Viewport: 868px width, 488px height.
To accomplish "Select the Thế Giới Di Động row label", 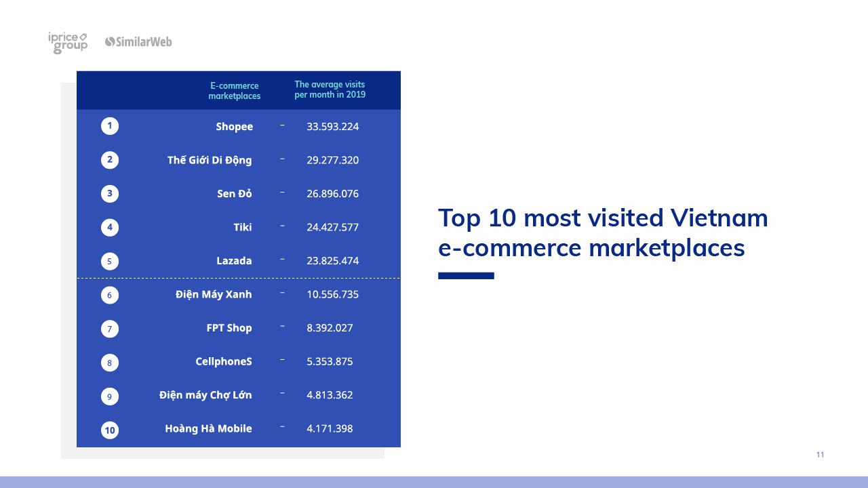I will pos(210,160).
